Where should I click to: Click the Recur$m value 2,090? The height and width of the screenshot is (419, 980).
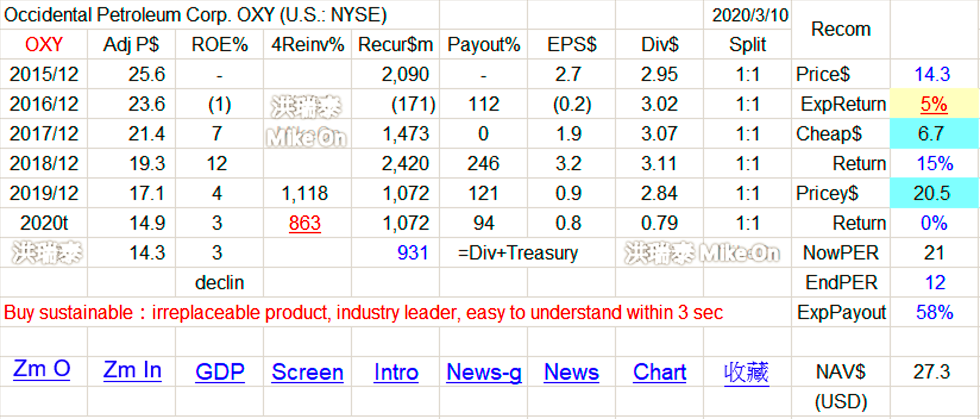[x=405, y=74]
